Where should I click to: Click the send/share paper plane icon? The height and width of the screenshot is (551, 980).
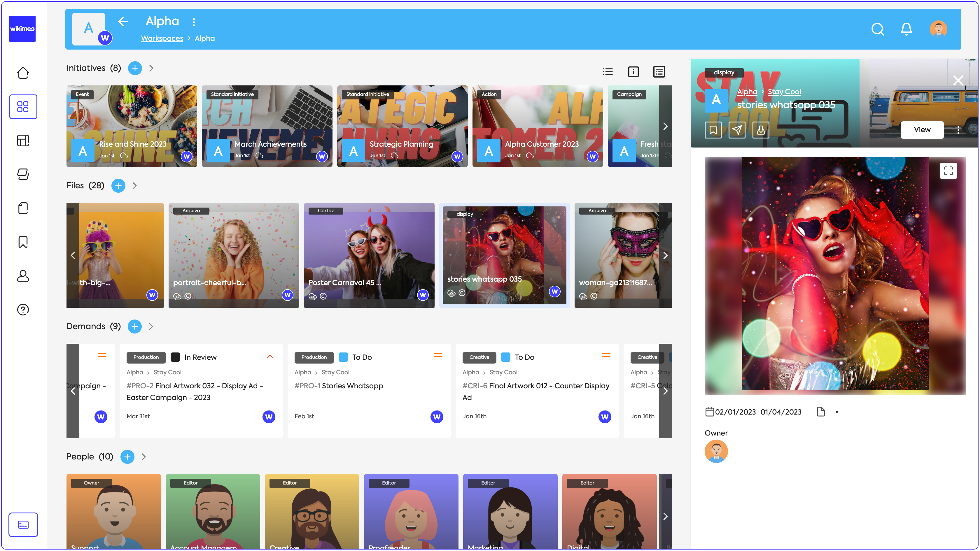(736, 130)
